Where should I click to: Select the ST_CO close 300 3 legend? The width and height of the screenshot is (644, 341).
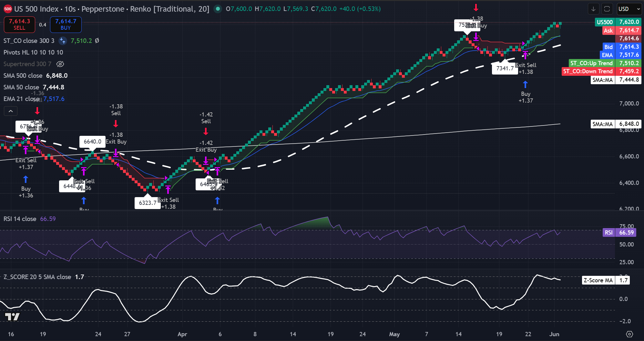tap(29, 41)
